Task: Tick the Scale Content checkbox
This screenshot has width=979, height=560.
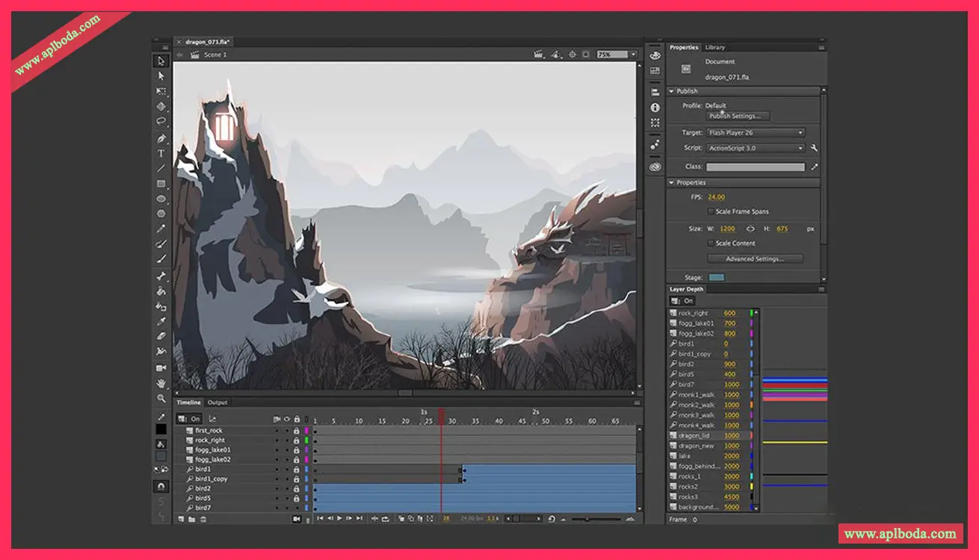Action: (710, 243)
